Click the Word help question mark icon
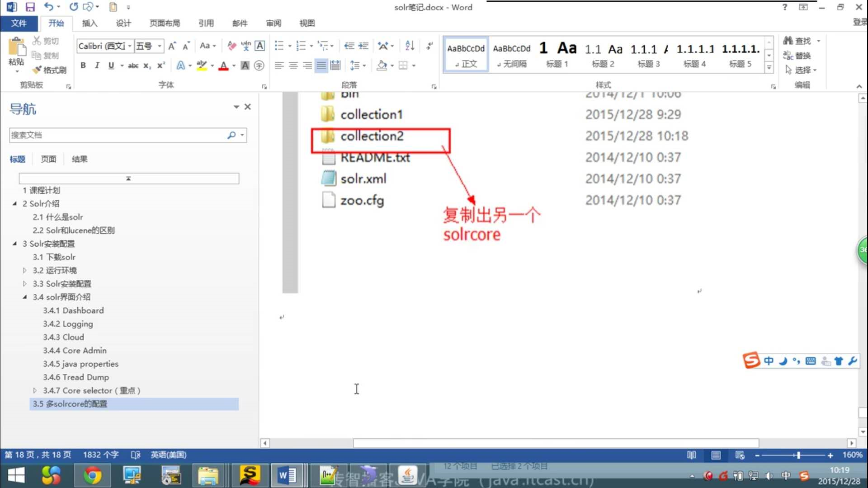 point(785,7)
